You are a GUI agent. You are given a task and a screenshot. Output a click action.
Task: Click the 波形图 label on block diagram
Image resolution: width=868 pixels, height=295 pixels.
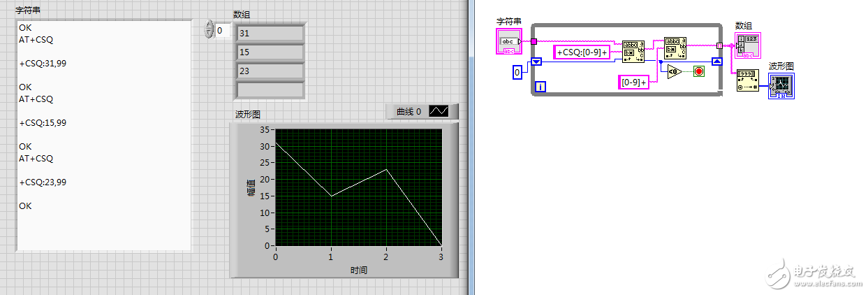pos(781,66)
